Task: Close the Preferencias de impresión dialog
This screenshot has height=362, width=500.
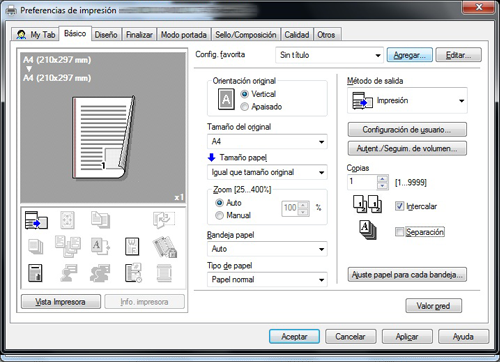Action: [479, 7]
